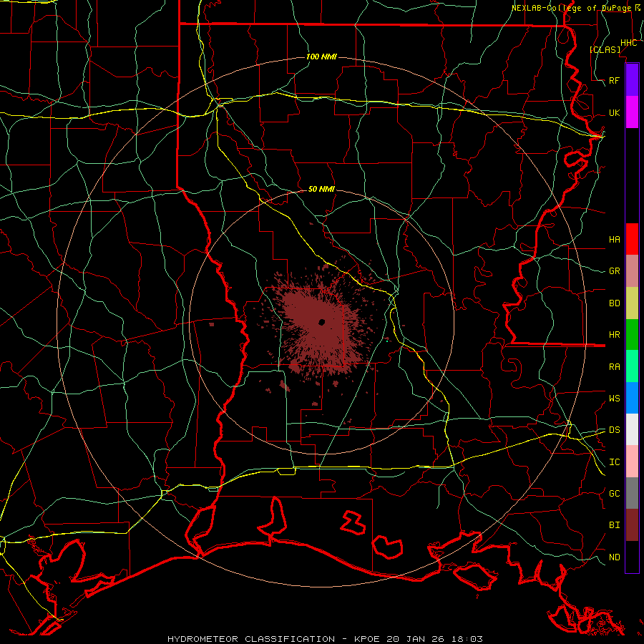Click the Hydrometeor Classification KPOE title text

click(325, 639)
